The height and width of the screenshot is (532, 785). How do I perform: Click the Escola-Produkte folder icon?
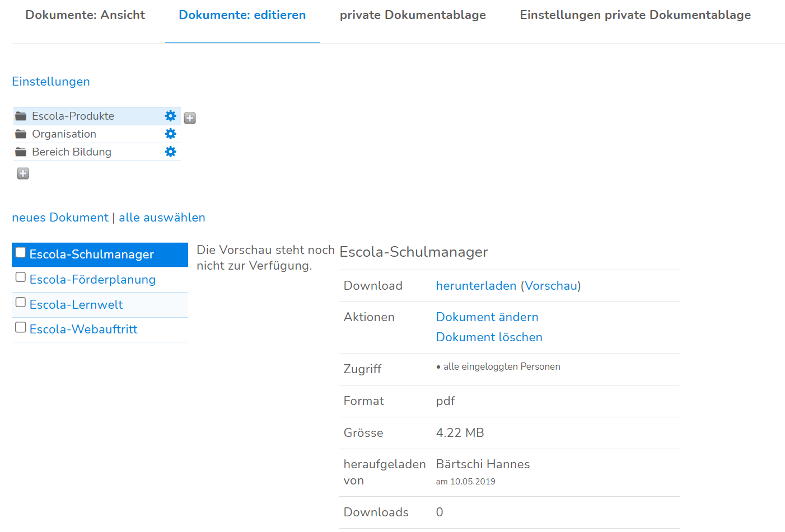(x=21, y=116)
